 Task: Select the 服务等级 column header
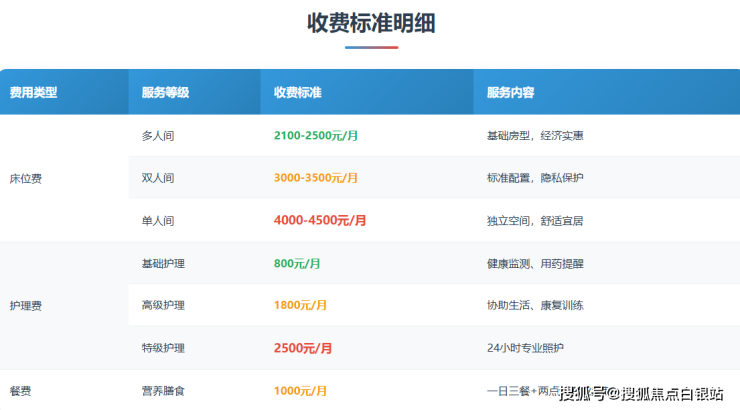165,92
